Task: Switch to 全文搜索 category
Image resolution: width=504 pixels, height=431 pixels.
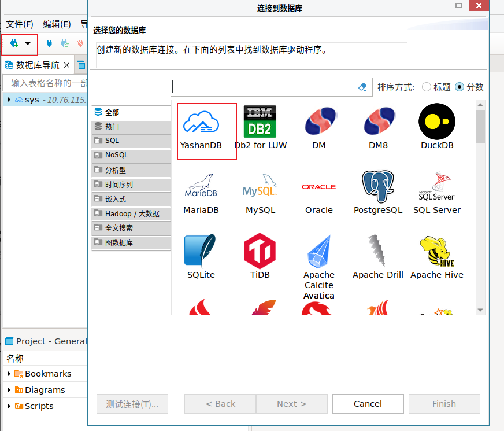Action: [x=131, y=228]
